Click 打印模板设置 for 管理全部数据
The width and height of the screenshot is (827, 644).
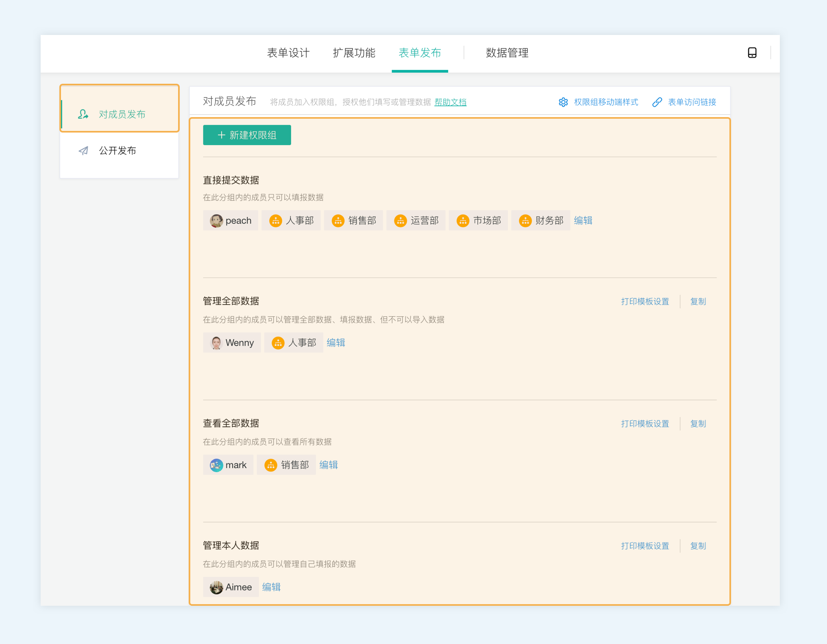(645, 301)
